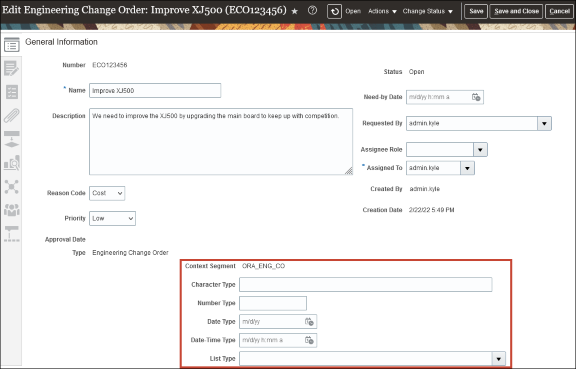Select the Engineering Change Order type value
The width and height of the screenshot is (576, 369).
coord(130,253)
